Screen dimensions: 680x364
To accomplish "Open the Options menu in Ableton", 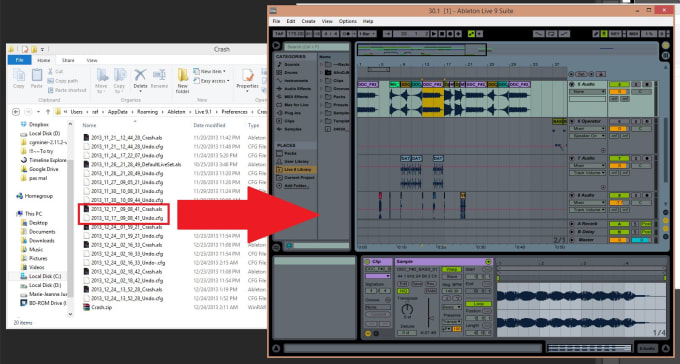I will (347, 21).
